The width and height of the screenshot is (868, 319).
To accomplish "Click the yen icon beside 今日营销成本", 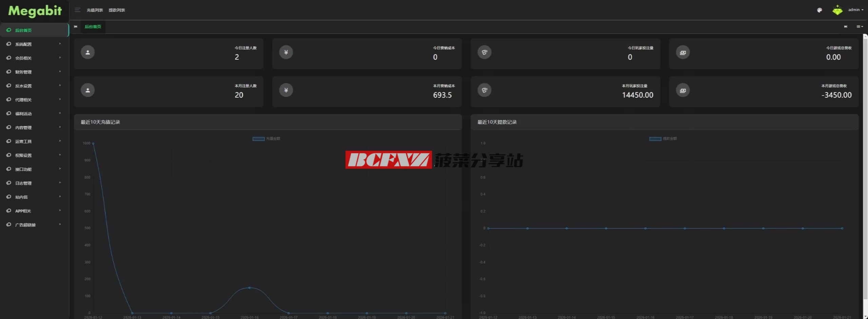I will click(286, 52).
